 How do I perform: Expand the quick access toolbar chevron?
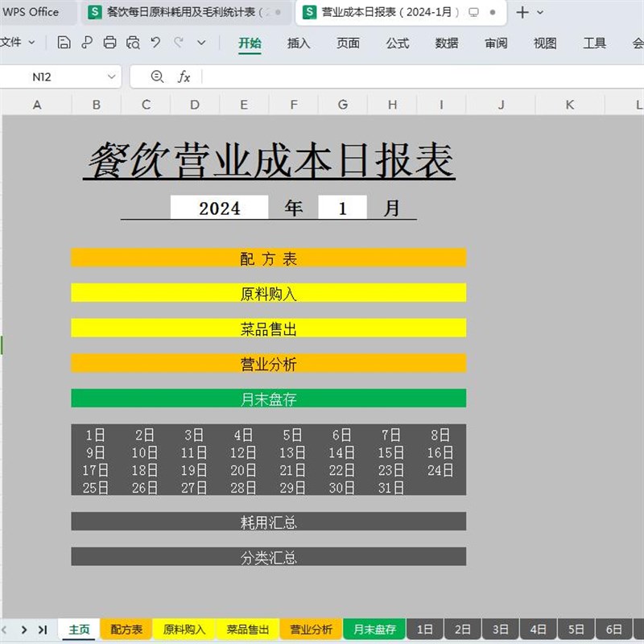point(200,43)
